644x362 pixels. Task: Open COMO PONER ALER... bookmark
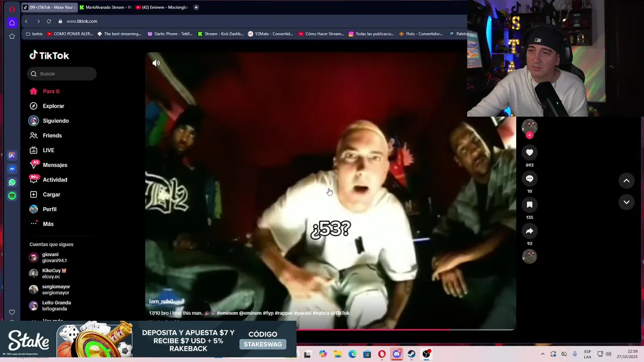coord(70,34)
